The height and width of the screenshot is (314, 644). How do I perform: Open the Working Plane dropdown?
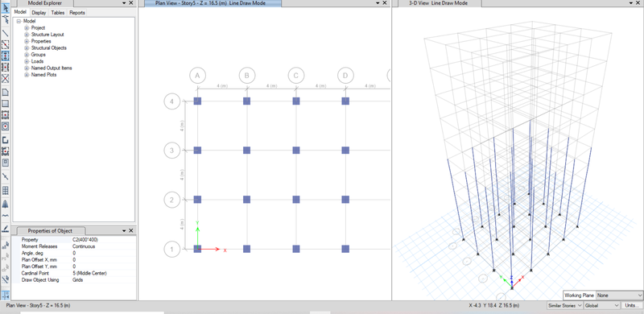click(619, 295)
